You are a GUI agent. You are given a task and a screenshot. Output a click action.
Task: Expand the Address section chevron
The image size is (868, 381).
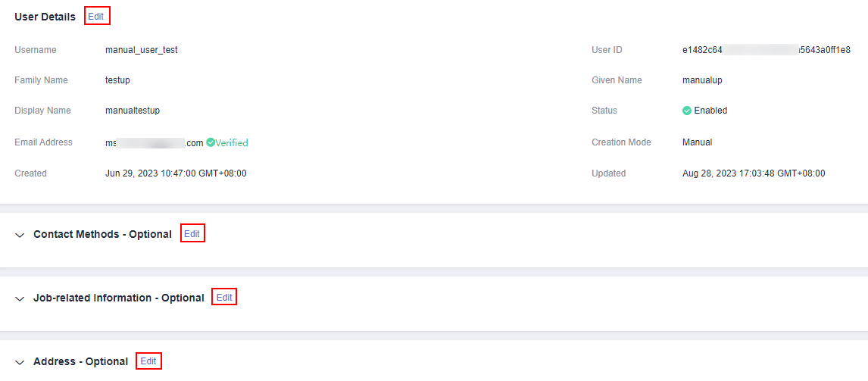click(20, 362)
